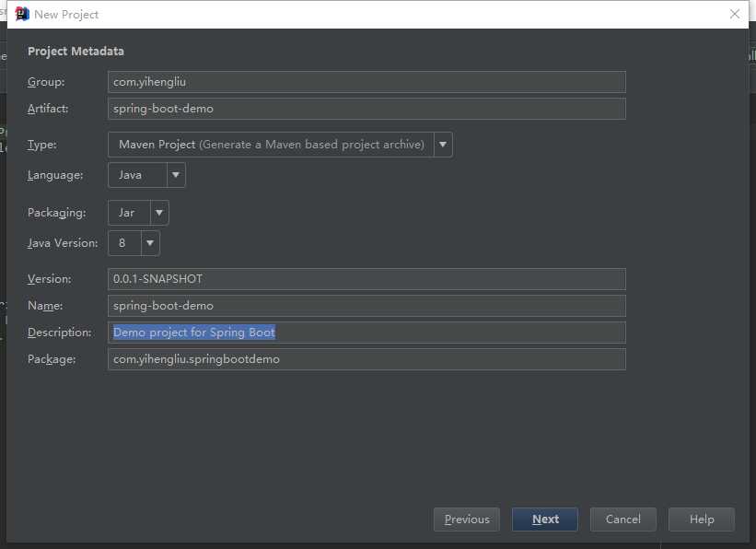756x549 pixels.
Task: Click the Packaging label
Action: point(57,213)
